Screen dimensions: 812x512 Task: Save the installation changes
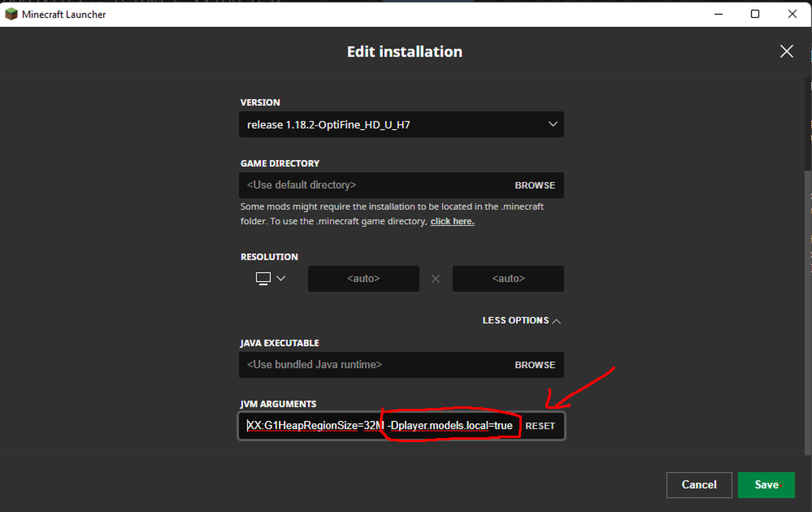766,485
